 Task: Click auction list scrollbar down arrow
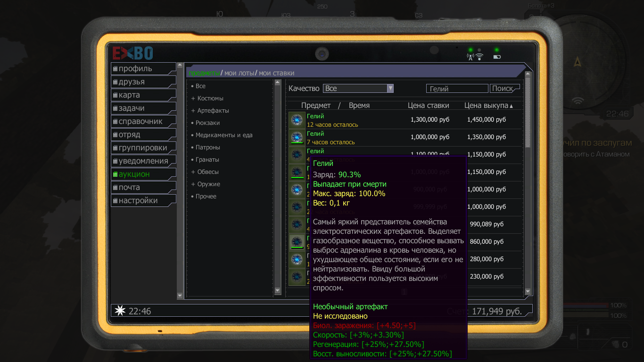pos(528,292)
